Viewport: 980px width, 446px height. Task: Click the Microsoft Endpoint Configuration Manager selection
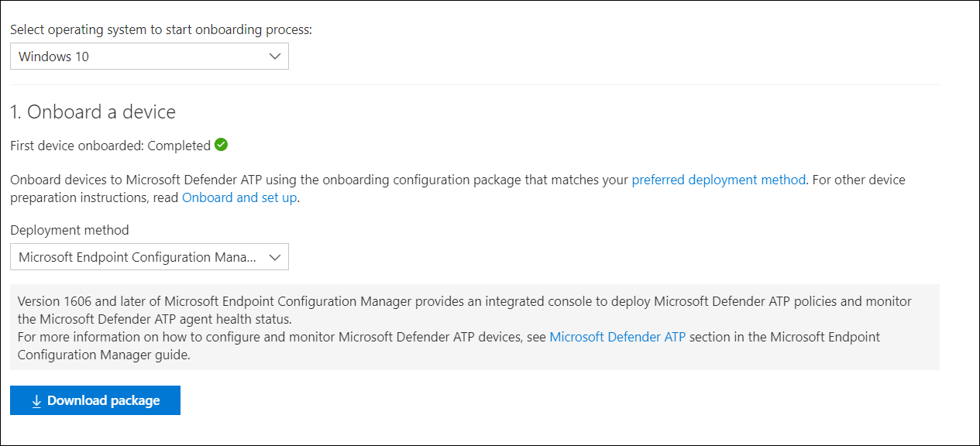[137, 258]
